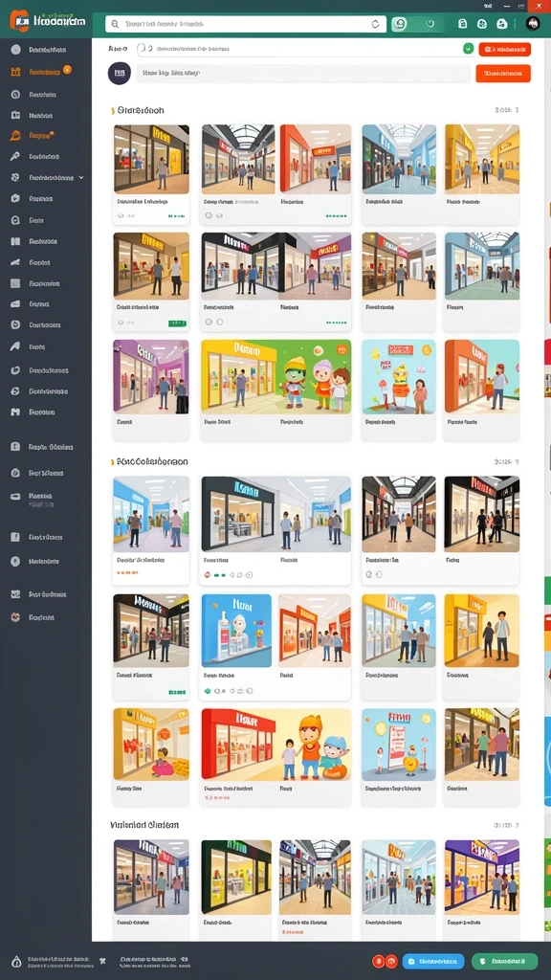The height and width of the screenshot is (980, 551).
Task: Click the orange button right of filter row
Action: [505, 49]
